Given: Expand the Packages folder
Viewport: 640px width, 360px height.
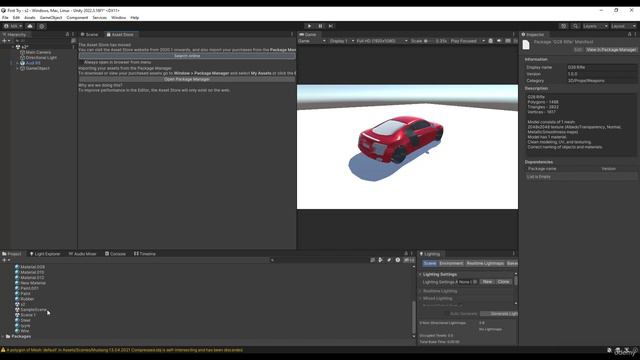Looking at the screenshot, I should [x=3, y=336].
